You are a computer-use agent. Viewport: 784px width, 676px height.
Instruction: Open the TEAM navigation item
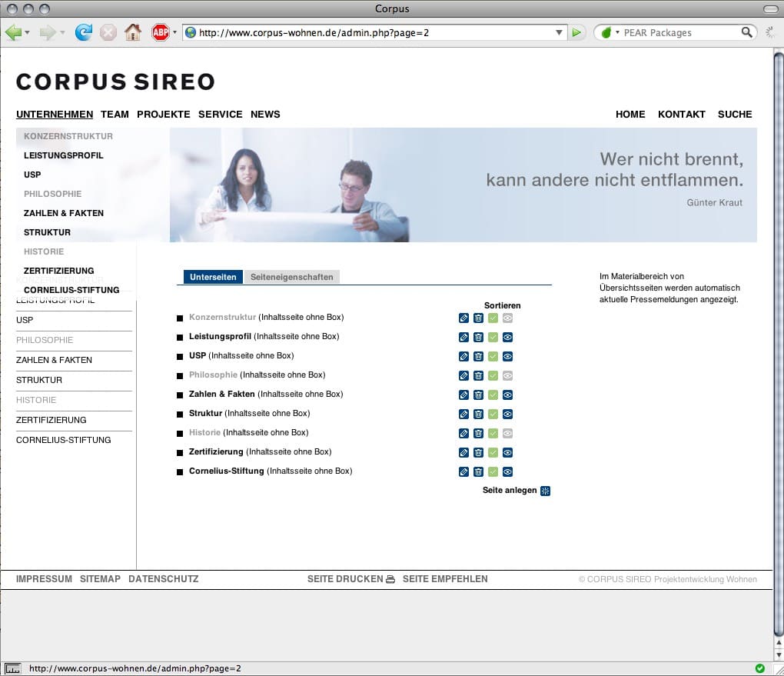[115, 115]
